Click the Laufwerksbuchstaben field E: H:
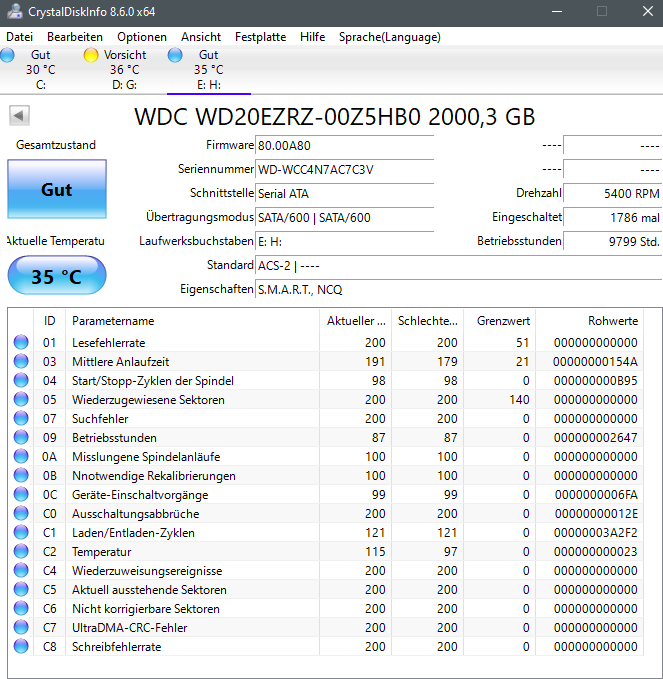The width and height of the screenshot is (663, 679). coord(345,242)
